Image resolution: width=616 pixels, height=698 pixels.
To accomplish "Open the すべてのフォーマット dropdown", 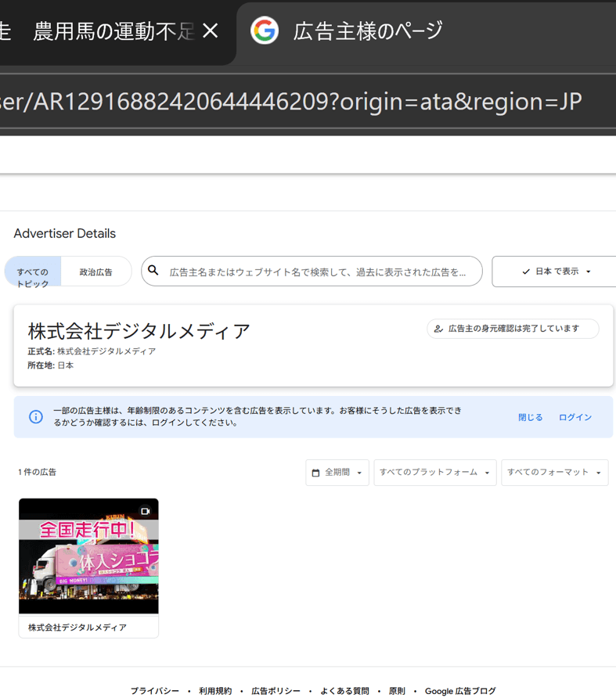I will tap(554, 473).
